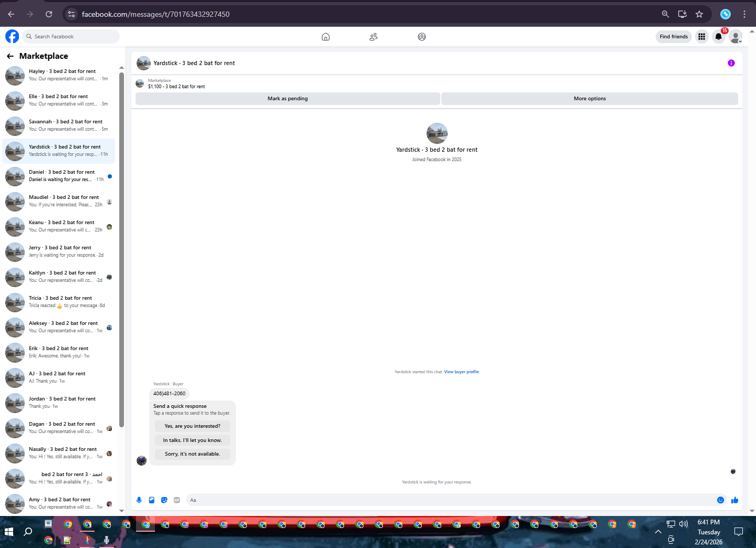Viewport: 756px width, 548px height.
Task: Send quick reply "Yes, are you interested?"
Action: pos(192,426)
